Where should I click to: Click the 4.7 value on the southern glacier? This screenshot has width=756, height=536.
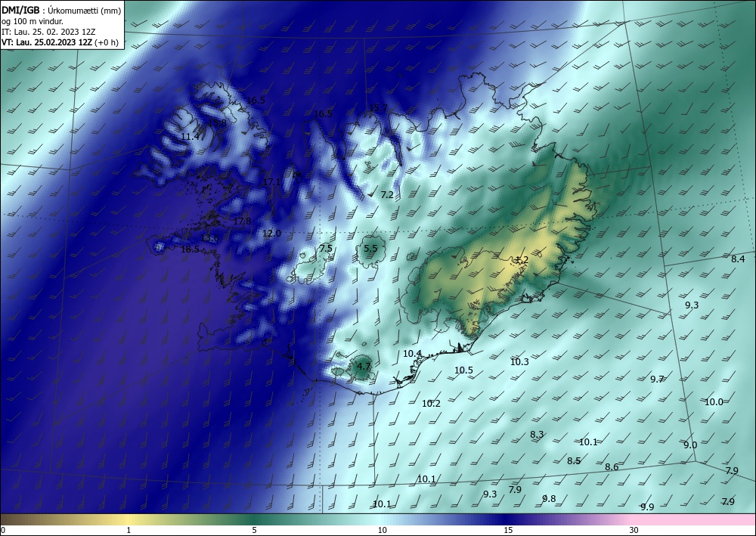tap(364, 367)
